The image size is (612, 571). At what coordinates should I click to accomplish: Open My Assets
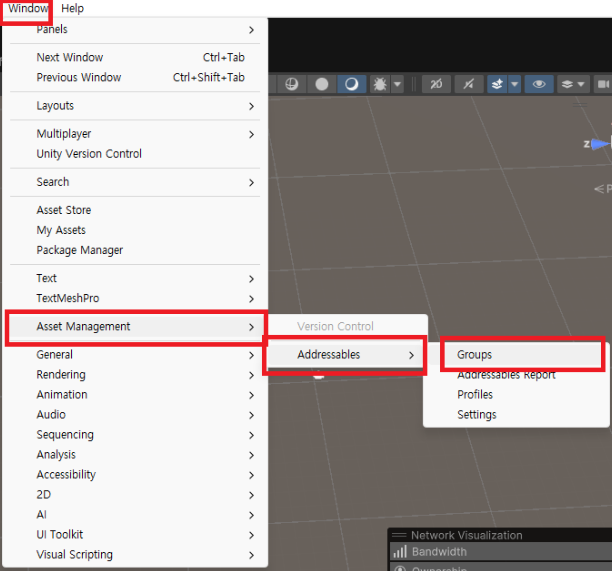click(135, 230)
